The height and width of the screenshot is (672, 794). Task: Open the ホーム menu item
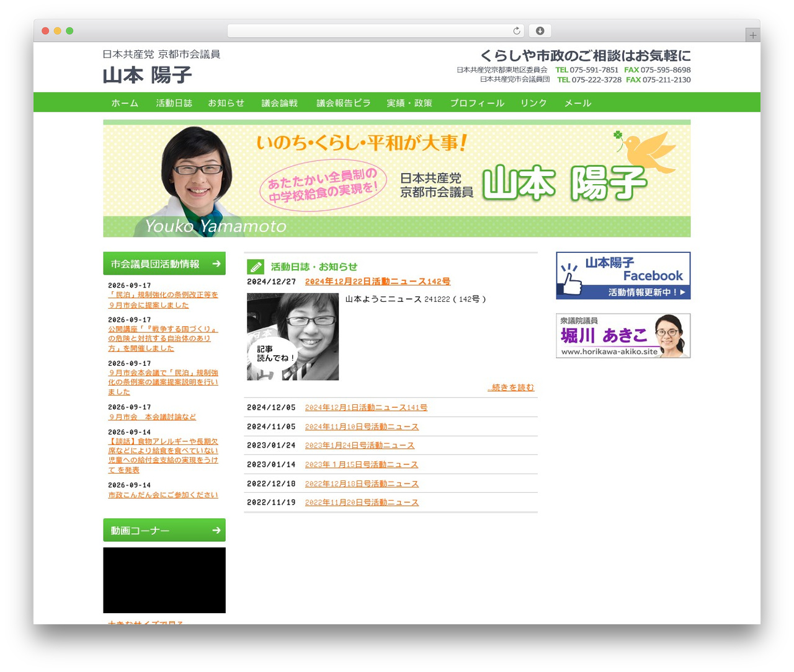pos(125,103)
